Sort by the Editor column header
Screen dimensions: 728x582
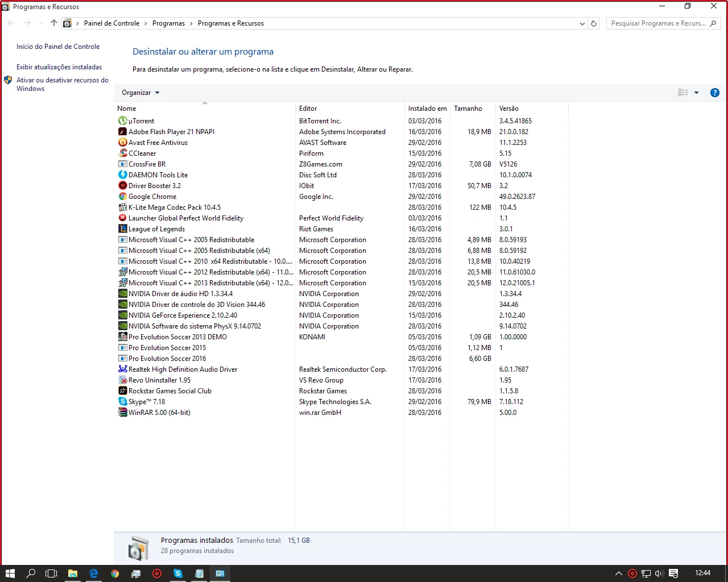click(x=350, y=109)
